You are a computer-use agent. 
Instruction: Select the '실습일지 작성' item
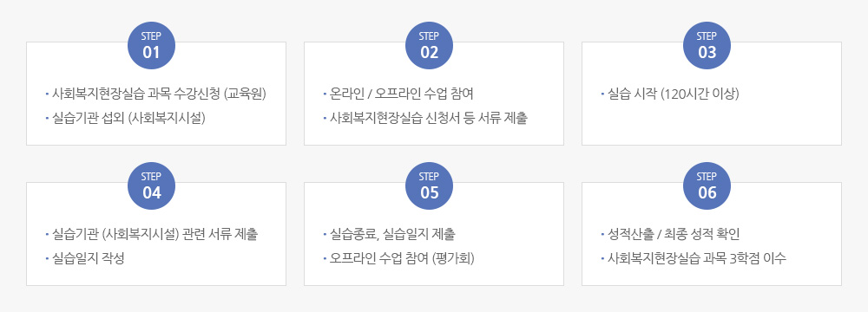88,259
